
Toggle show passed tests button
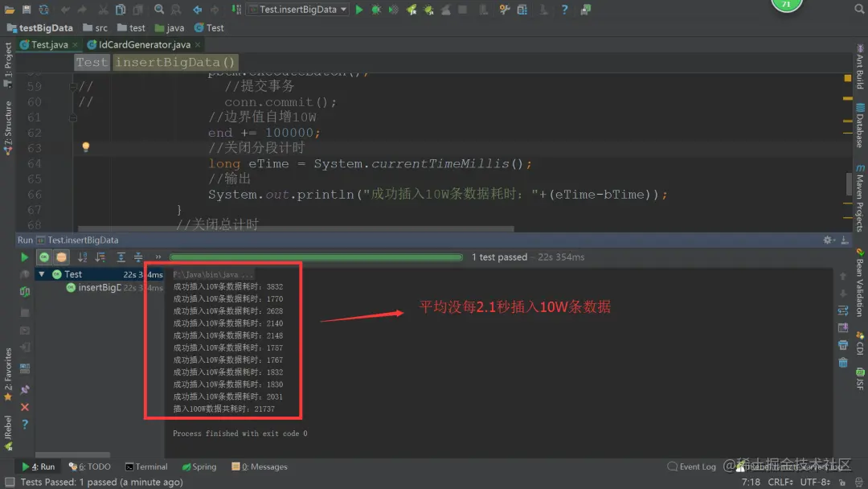click(43, 257)
